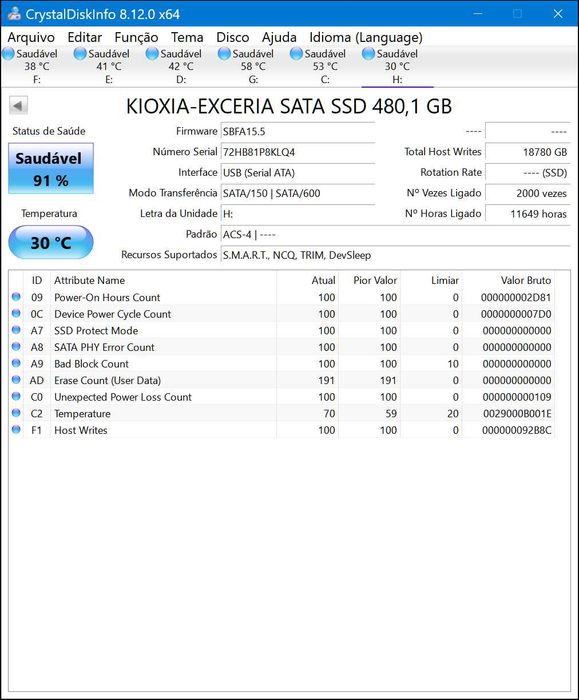Click the disk title KIOXIA-EXCERIA SATA SSD

tap(289, 106)
